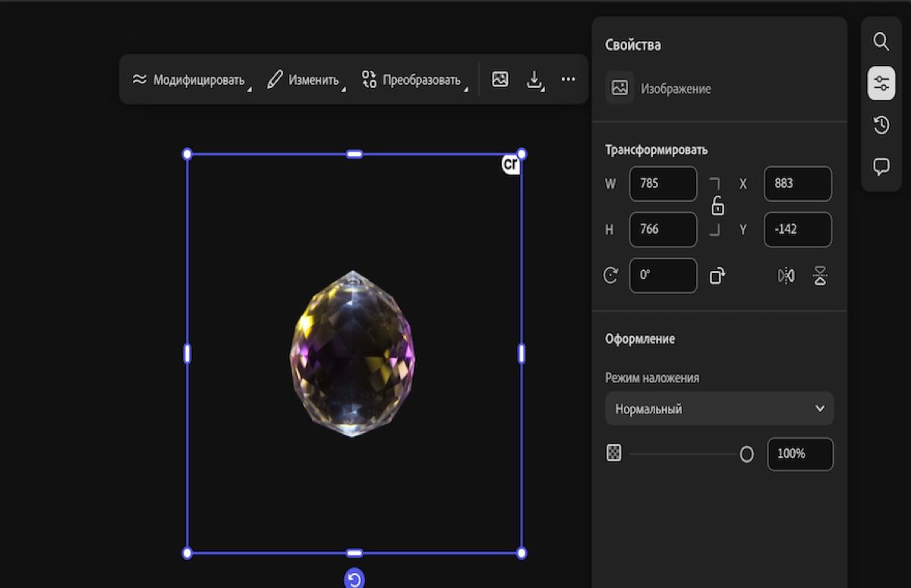Click the opacity 100% input field
911x588 pixels.
tap(800, 454)
